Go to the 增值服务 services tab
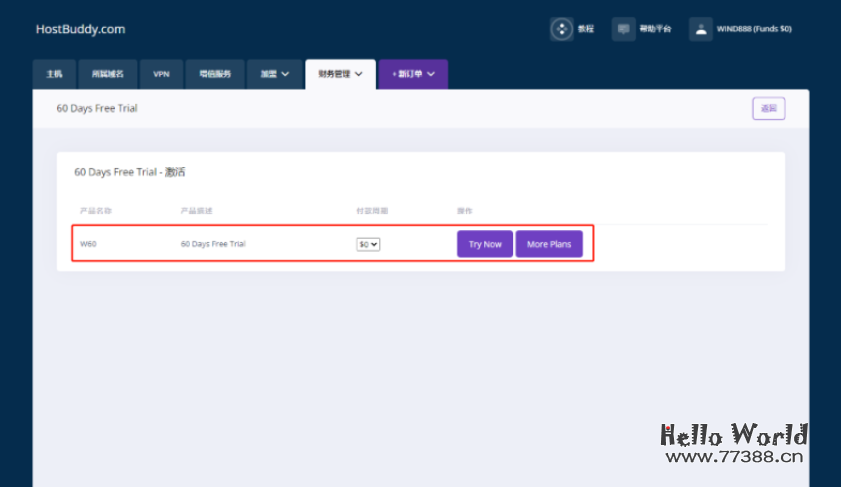This screenshot has height=487, width=841. coord(214,74)
